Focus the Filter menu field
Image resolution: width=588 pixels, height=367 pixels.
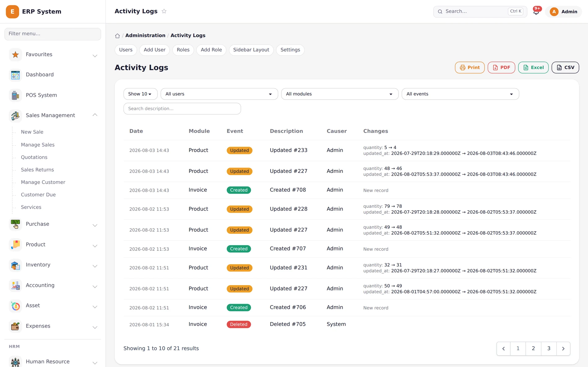(x=53, y=34)
